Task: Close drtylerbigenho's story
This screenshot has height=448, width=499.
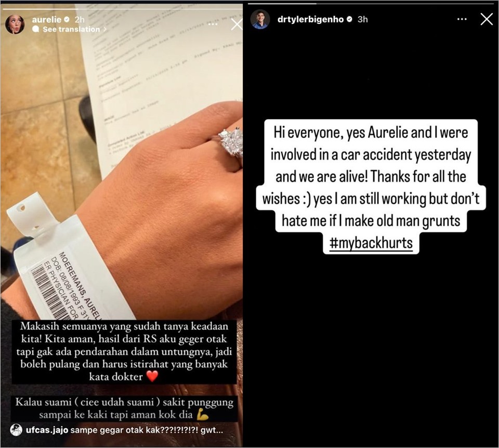Action: pyautogui.click(x=487, y=19)
